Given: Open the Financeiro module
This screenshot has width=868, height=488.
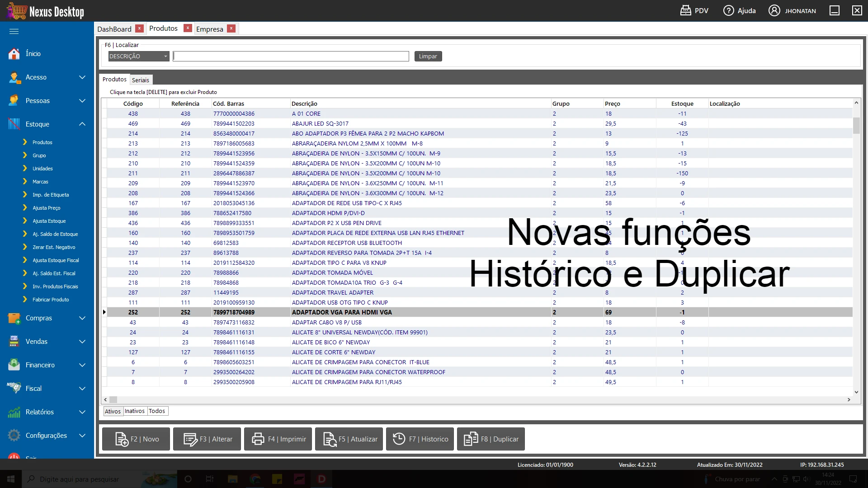Looking at the screenshot, I should pos(41,365).
